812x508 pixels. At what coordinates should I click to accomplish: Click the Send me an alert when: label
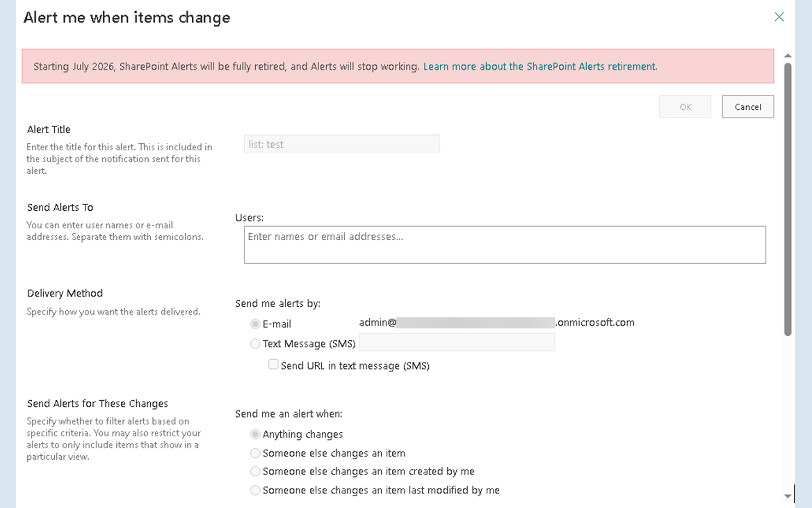[x=289, y=414]
